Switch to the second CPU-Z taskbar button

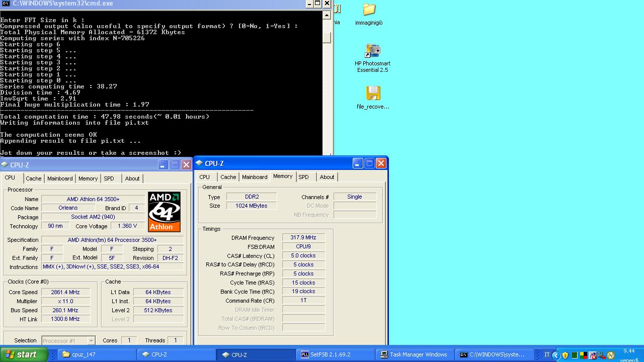[x=255, y=354]
